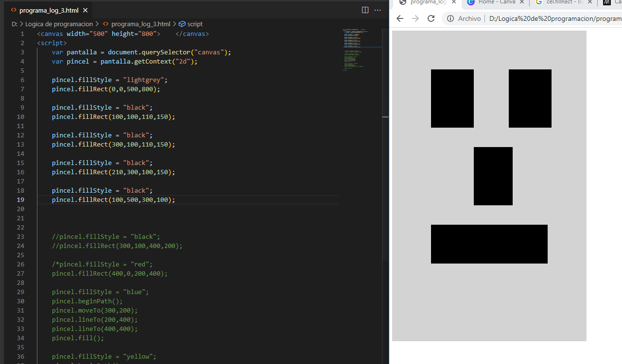Click the fillRect(210,300,100,150) line
Screen dimensions: 622x364
[x=113, y=172]
